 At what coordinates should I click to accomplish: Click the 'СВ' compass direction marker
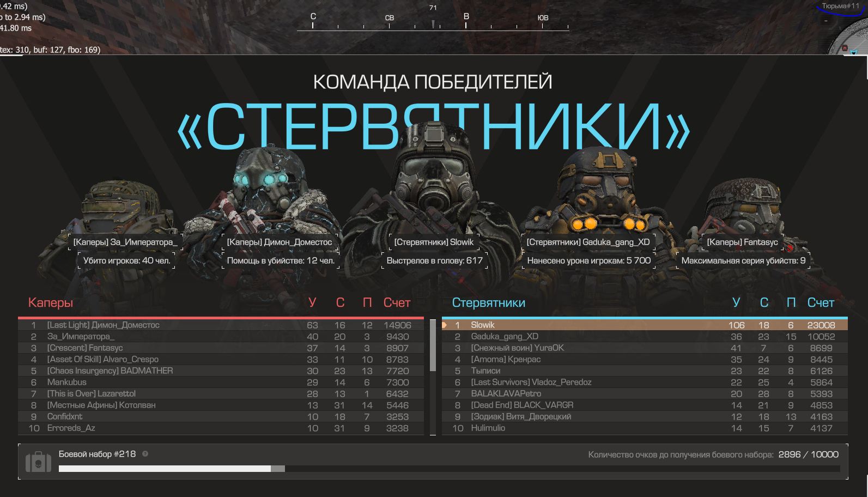390,18
